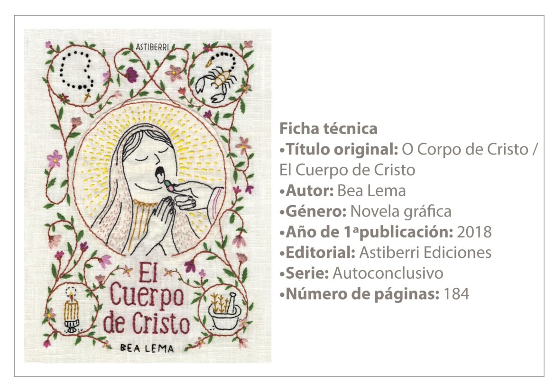Click the BEA LEMA author name on cover

[147, 348]
